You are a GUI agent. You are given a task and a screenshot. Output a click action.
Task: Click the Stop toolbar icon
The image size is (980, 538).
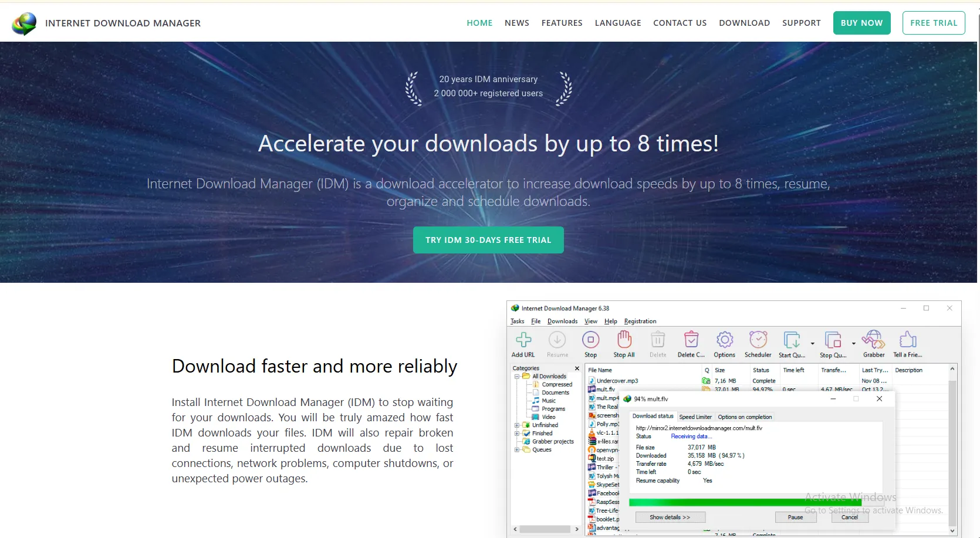point(590,340)
